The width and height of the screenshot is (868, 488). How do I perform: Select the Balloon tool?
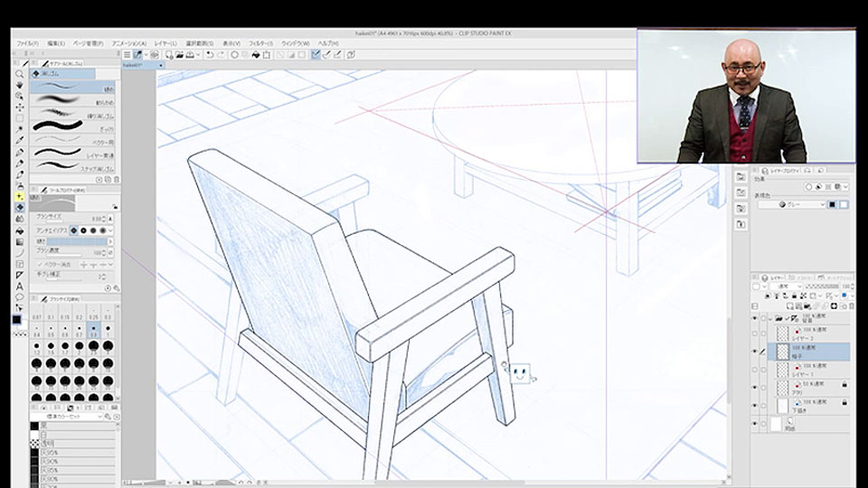19,297
